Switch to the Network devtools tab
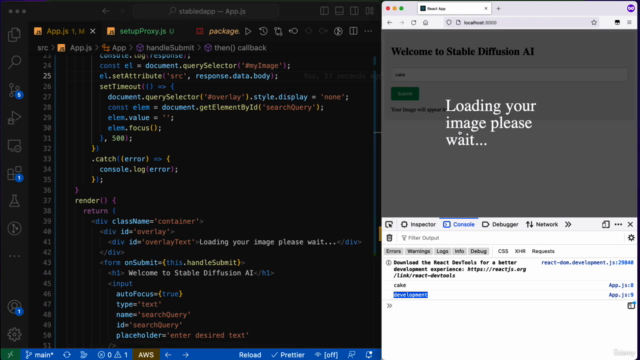The image size is (640, 360). click(x=542, y=224)
